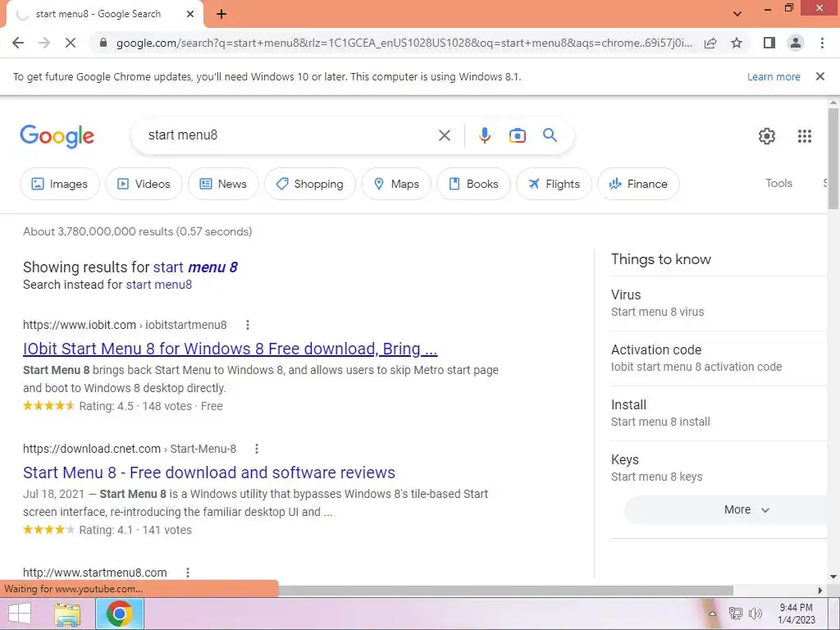Viewport: 840px width, 630px height.
Task: Stop loading the page
Action: [x=71, y=43]
